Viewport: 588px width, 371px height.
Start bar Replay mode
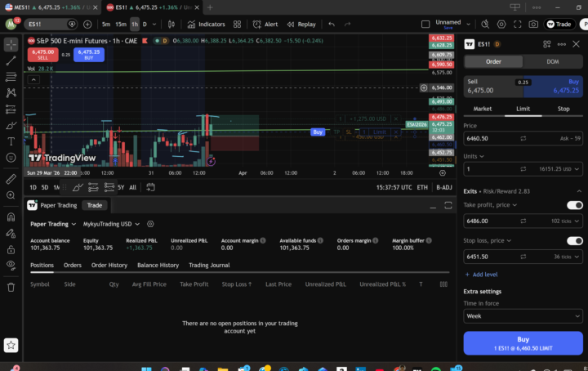pyautogui.click(x=301, y=25)
